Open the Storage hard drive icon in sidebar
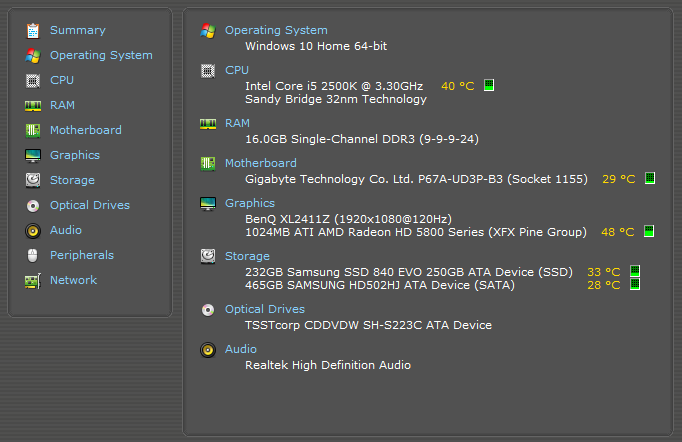This screenshot has width=682, height=442. (x=33, y=180)
